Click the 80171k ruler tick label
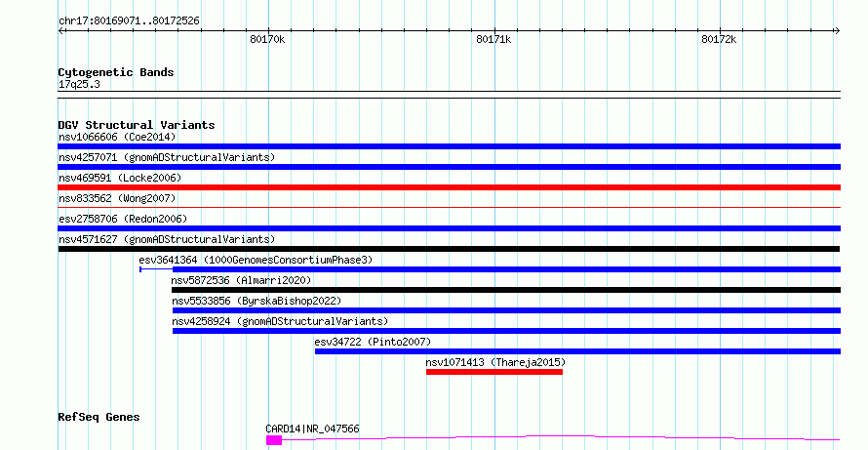Viewport: 868px width, 450px height. click(493, 39)
